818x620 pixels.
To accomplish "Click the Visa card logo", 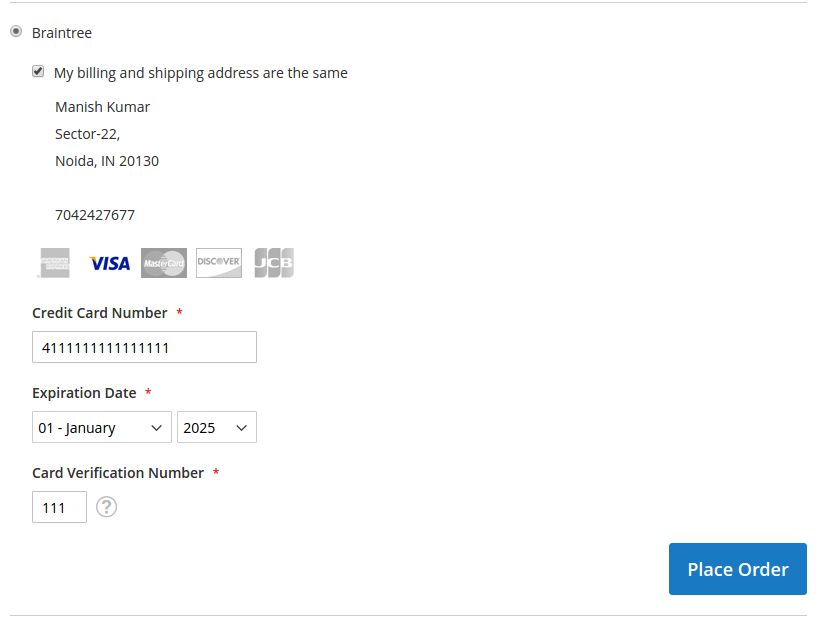I will 109,263.
